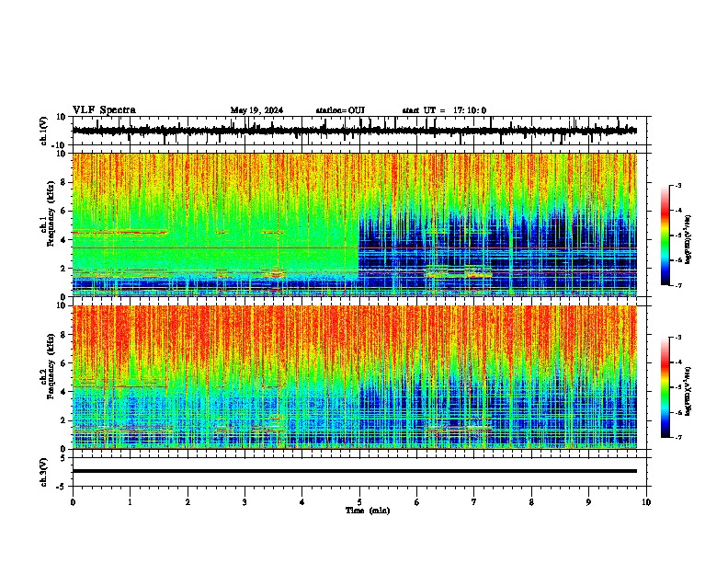Click the time axis tick label "8" under the plots
The image size is (728, 563).
[531, 502]
